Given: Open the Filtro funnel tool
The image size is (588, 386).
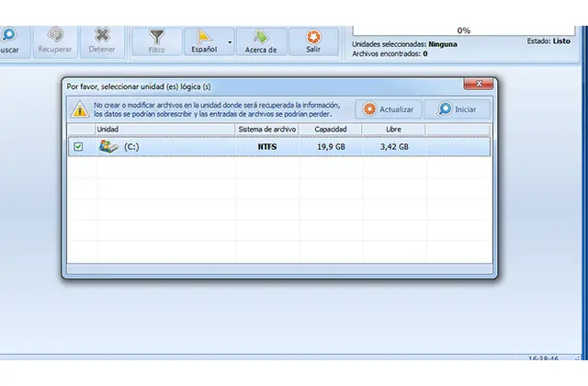Looking at the screenshot, I should coord(157,37).
